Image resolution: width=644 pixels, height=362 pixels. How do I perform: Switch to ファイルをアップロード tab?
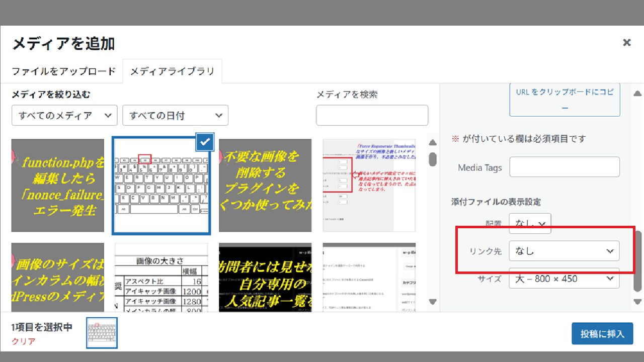tap(64, 71)
